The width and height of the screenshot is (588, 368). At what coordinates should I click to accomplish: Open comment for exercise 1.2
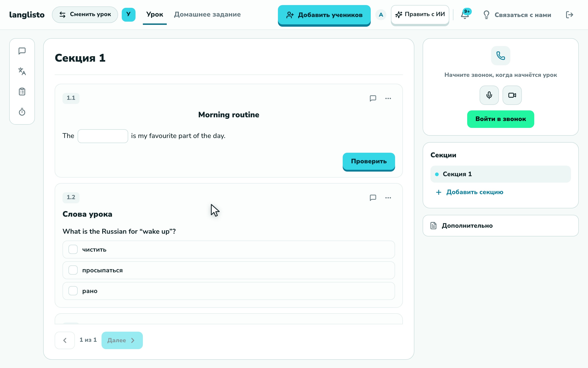pos(373,198)
